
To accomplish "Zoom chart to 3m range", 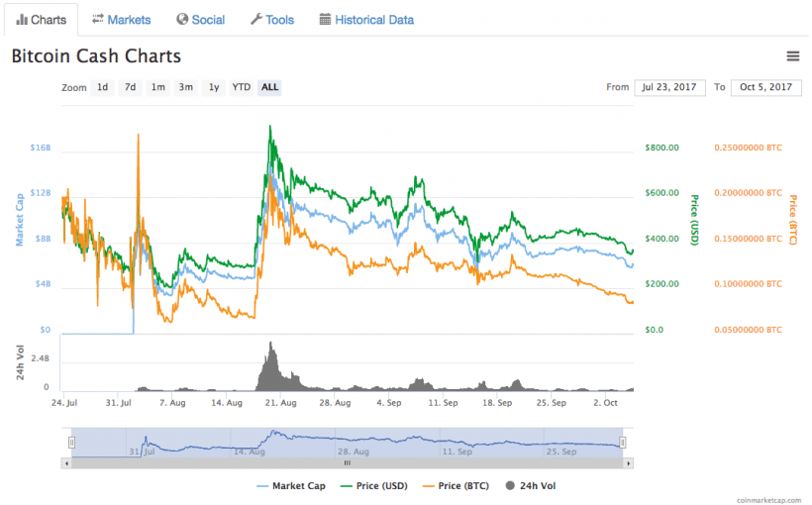I will click(185, 87).
